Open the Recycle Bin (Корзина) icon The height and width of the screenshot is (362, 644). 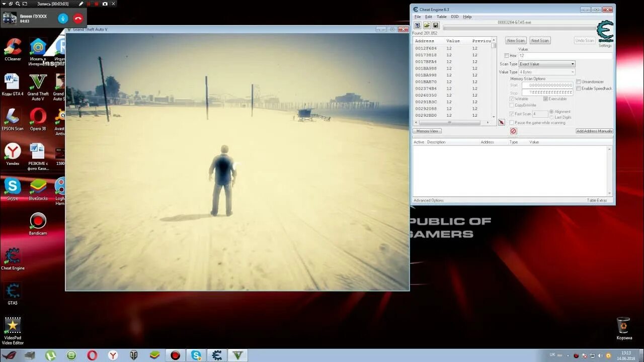(x=624, y=328)
